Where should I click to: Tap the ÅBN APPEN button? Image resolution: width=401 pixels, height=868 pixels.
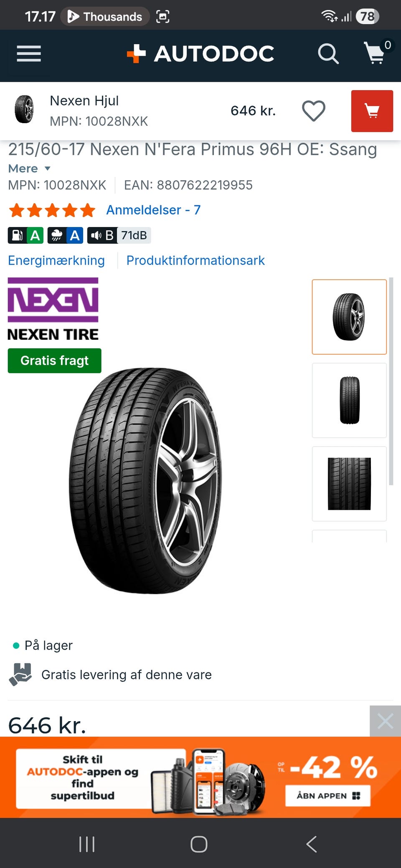coord(328,796)
